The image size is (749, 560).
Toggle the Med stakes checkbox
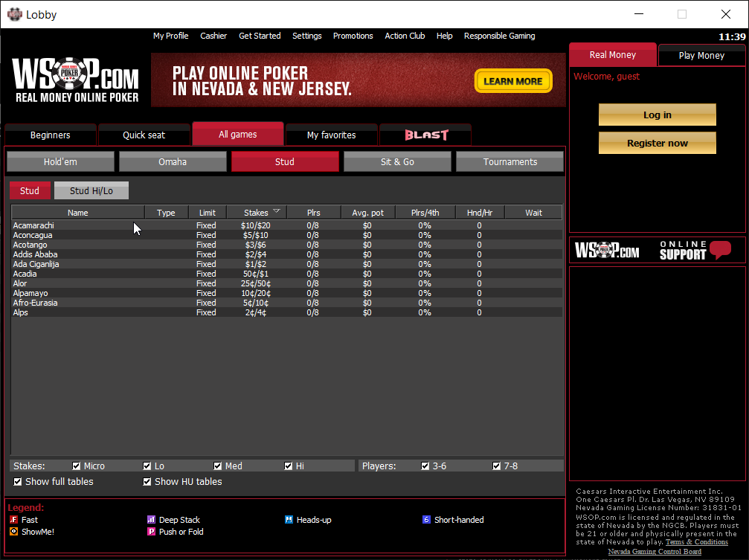coord(218,466)
